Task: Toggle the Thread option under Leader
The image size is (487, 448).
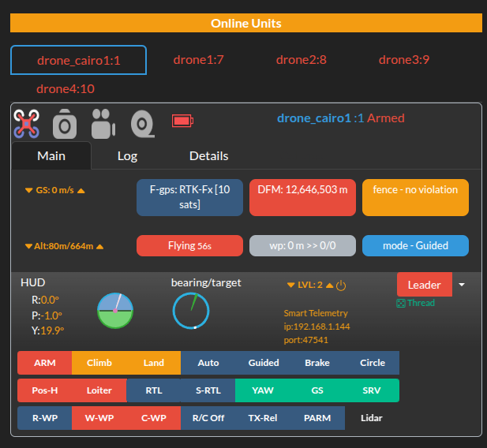Action: point(415,303)
